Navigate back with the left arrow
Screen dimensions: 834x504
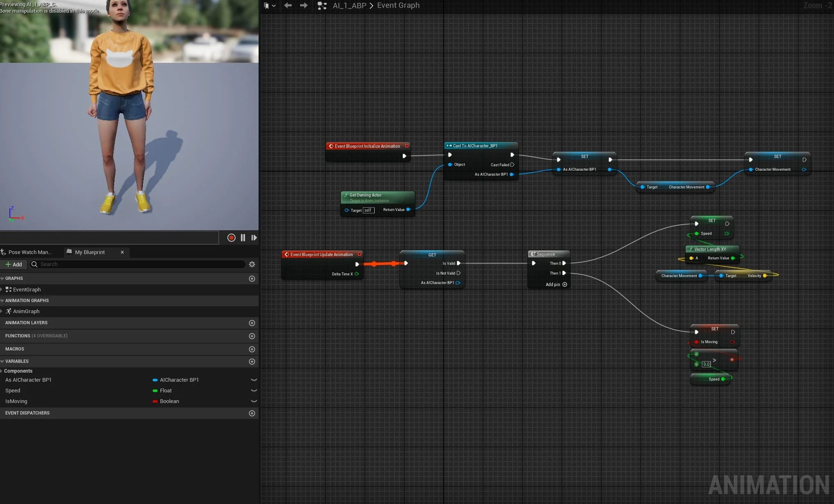288,5
